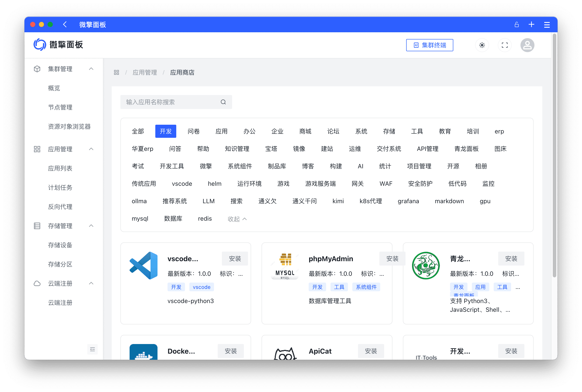
Task: Click the breadcrumb home grid icon
Action: tap(116, 73)
